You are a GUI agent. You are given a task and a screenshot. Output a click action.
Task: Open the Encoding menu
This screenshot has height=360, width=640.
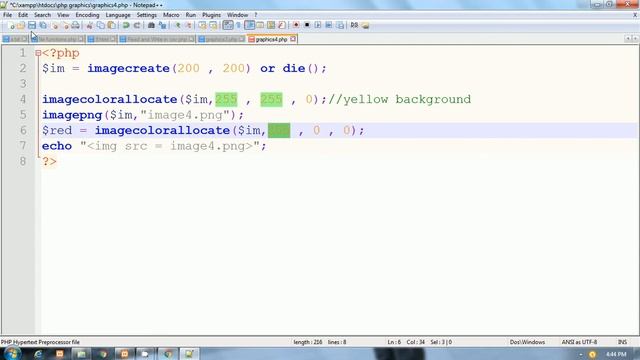click(87, 15)
